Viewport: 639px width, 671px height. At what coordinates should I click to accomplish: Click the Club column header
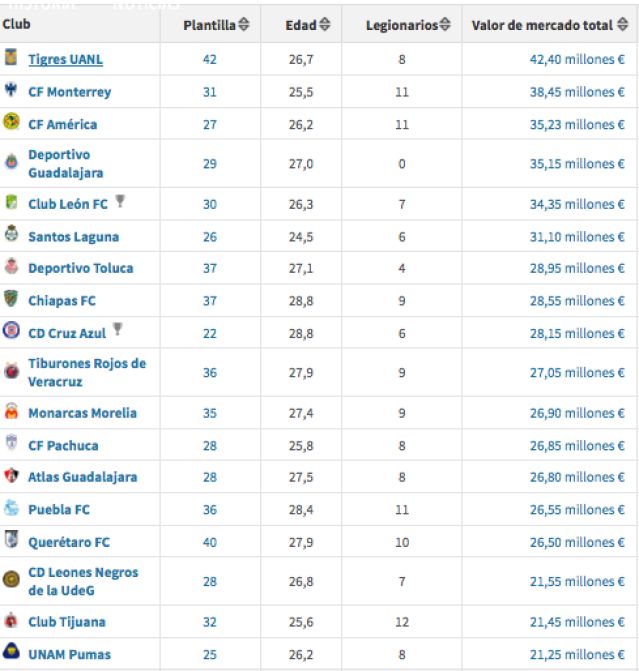coord(16,23)
